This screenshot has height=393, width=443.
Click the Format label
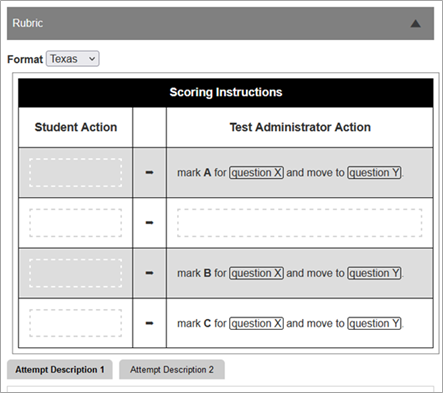point(25,59)
